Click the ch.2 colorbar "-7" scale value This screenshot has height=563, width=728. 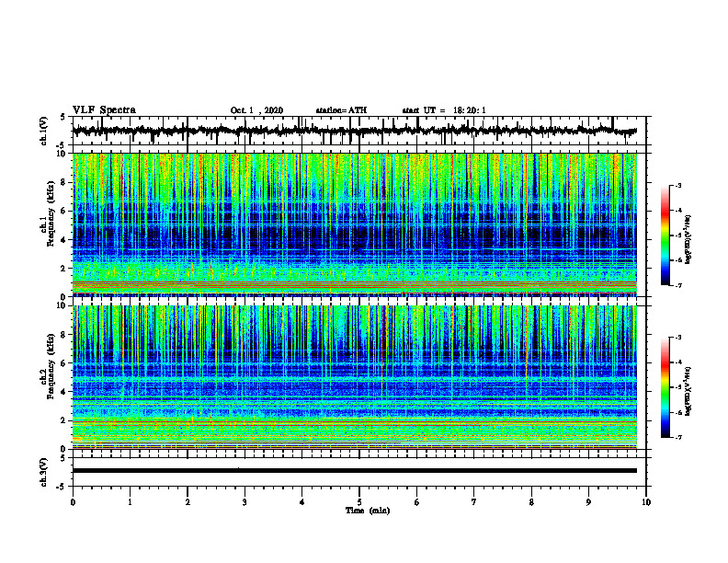(x=678, y=437)
